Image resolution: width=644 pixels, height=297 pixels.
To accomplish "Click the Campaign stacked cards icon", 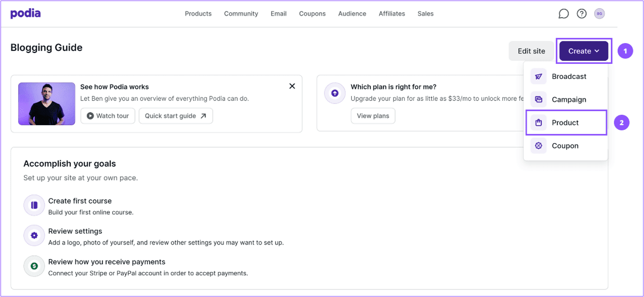I will [x=539, y=99].
